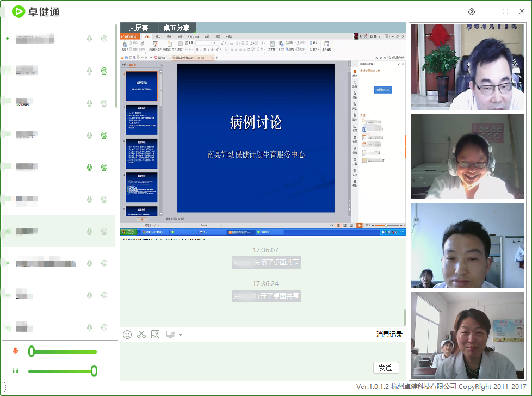
Task: Click camera icon of the fourth participant
Action: (104, 135)
